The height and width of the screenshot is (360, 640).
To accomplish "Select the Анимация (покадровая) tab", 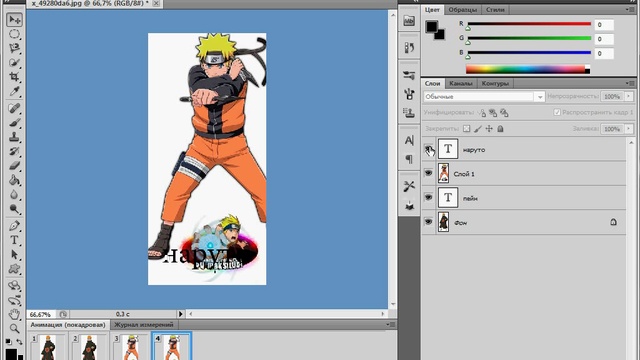I will click(68, 324).
